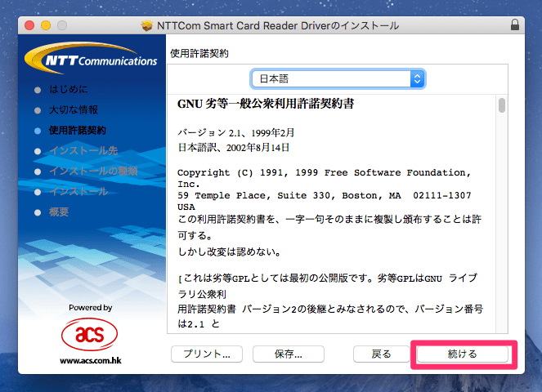Click the GNU 劣等一般公衆利用許諾契約書 heading
The height and width of the screenshot is (392, 542).
[x=266, y=104]
